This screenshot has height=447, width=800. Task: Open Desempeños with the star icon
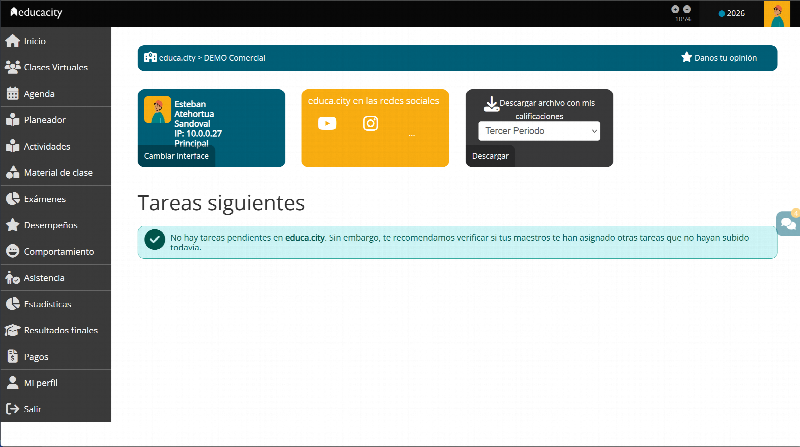point(55,225)
